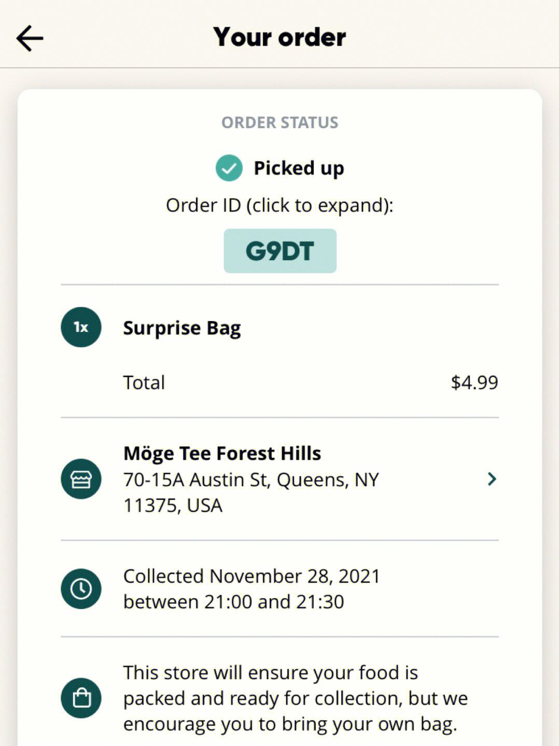Open store details with the right chevron
Image resolution: width=560 pixels, height=746 pixels.
tap(492, 479)
